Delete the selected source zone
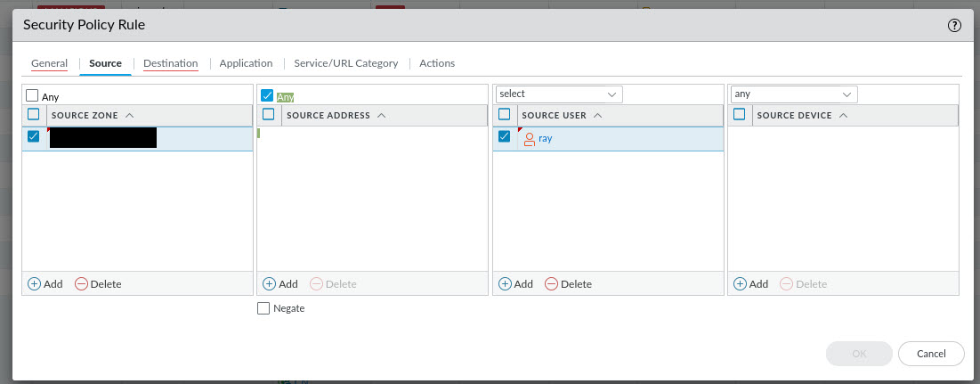This screenshot has height=384, width=980. coord(98,284)
